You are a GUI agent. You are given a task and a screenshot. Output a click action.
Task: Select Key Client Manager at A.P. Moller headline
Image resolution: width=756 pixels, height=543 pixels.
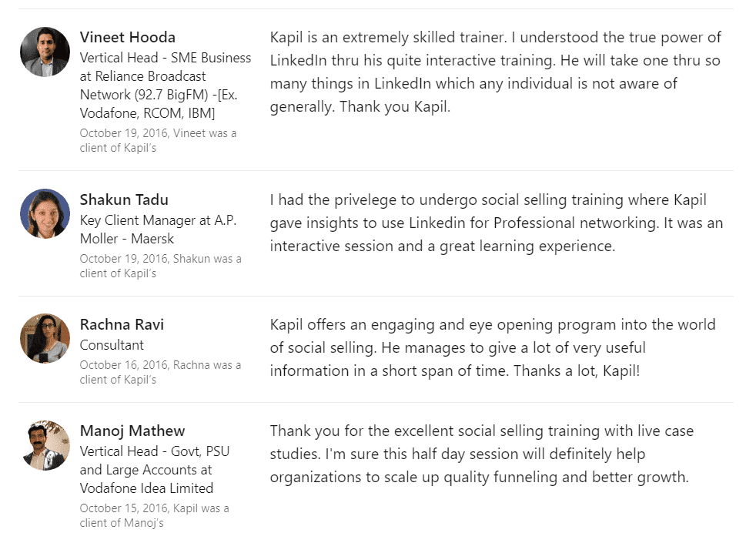[x=158, y=229]
